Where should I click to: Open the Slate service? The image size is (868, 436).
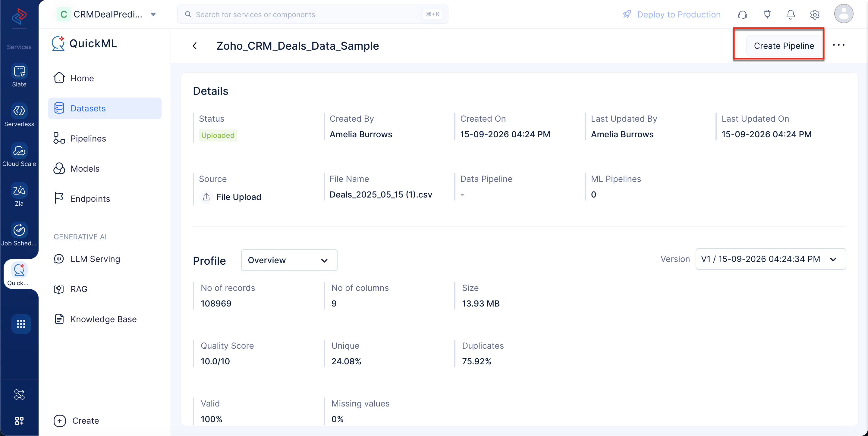coord(19,75)
